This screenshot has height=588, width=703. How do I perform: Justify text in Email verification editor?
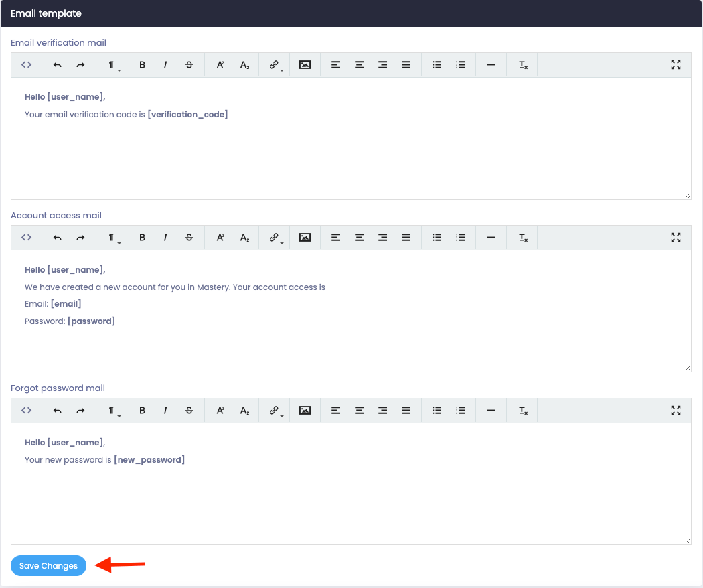point(406,65)
